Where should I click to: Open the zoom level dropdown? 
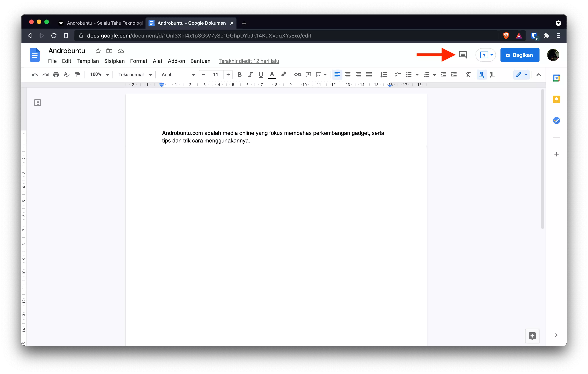[99, 74]
